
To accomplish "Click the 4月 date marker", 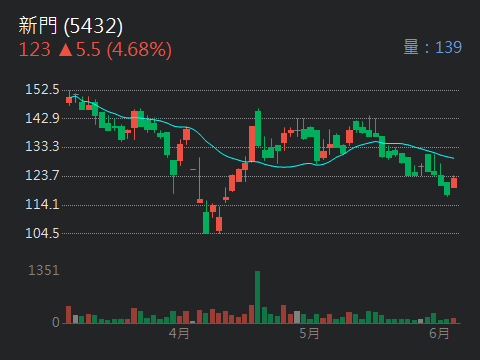I will coord(179,333).
